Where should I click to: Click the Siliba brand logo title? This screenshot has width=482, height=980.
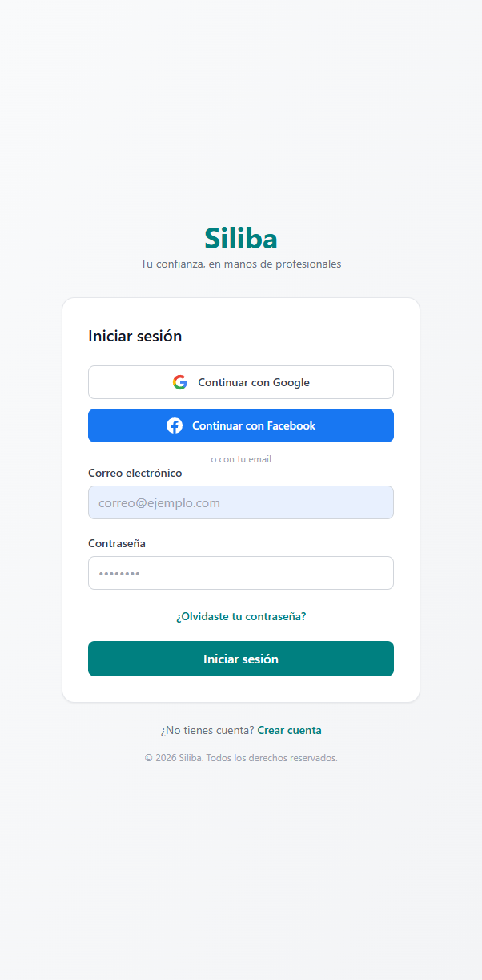tap(241, 238)
